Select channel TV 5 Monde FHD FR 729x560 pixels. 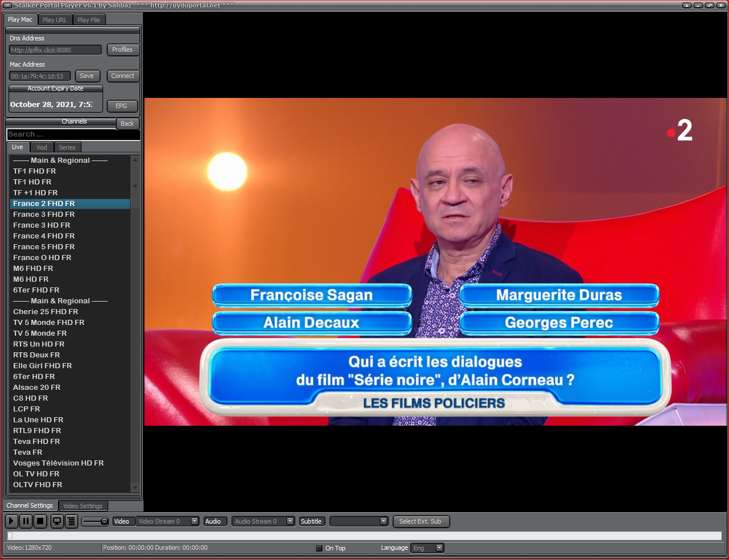tap(71, 323)
